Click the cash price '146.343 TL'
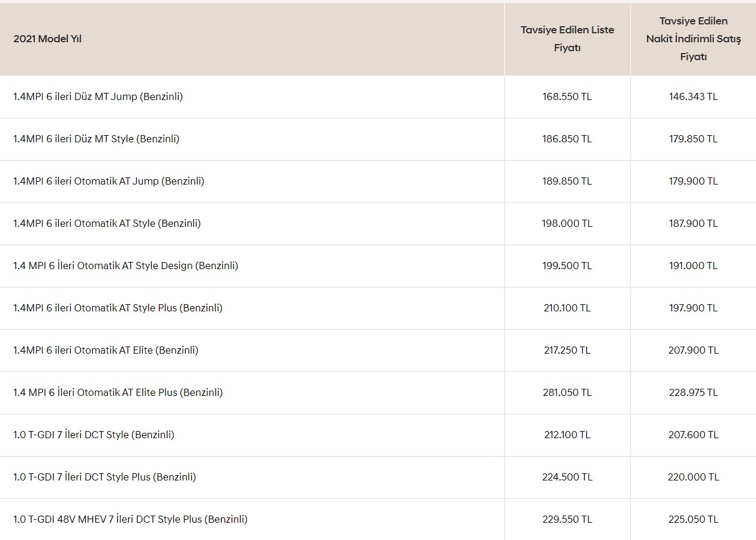Viewport: 756px width, 540px height. click(x=693, y=96)
